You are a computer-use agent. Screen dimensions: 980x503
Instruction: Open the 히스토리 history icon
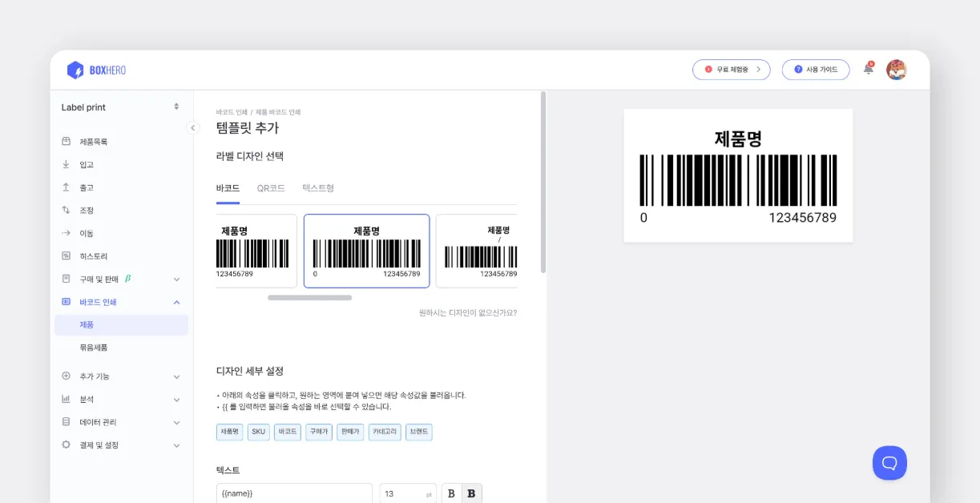(x=65, y=256)
